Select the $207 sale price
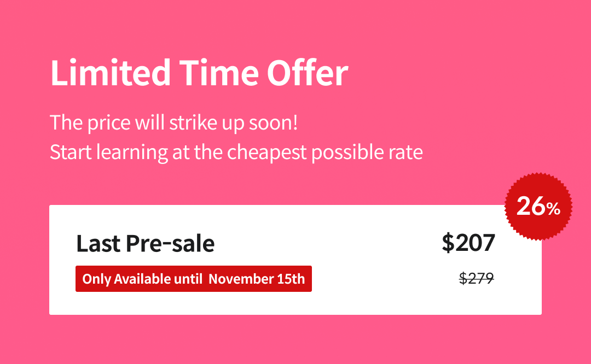Screen dimensions: 591x364 468,243
